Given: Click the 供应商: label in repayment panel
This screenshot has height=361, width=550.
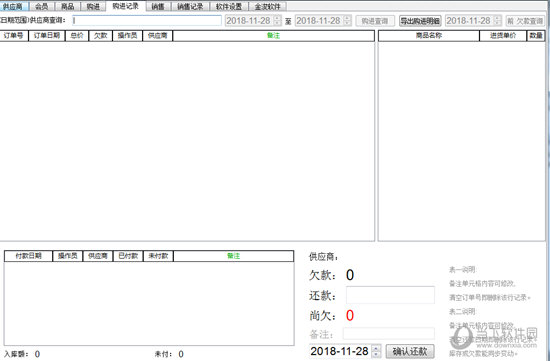Looking at the screenshot, I should click(323, 257).
